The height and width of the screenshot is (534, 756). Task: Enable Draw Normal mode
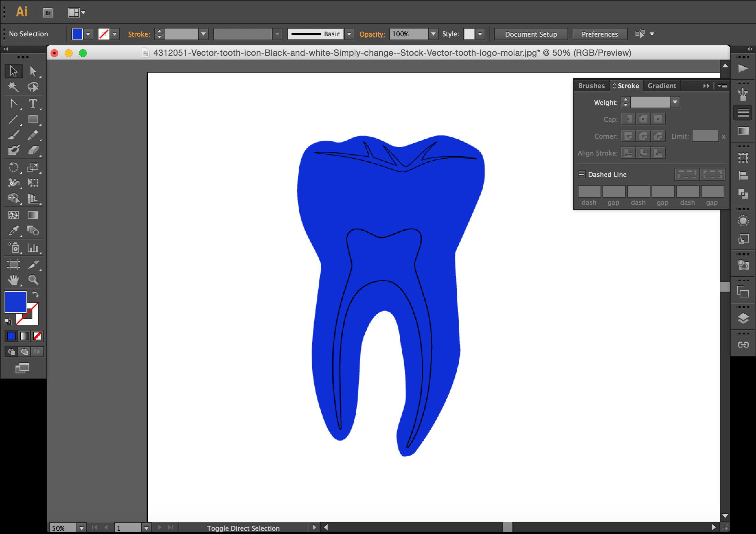pos(11,352)
